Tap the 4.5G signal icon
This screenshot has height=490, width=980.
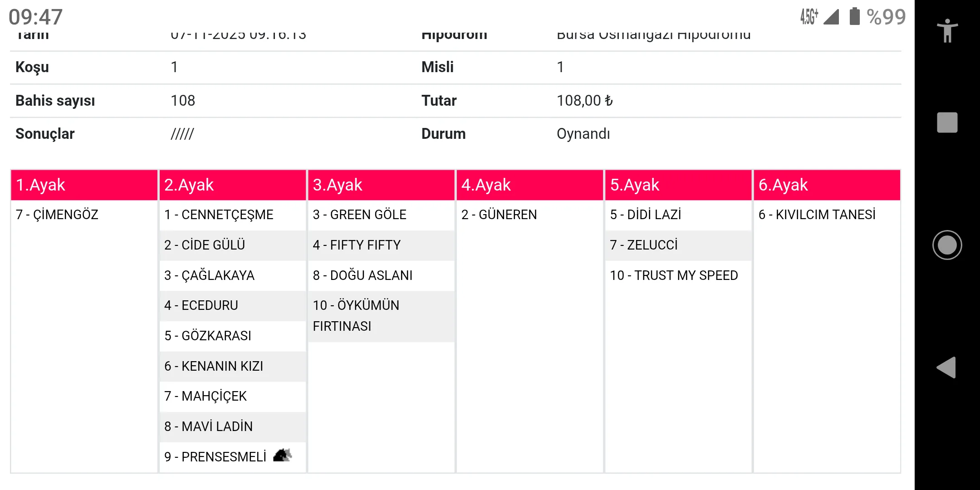pos(809,17)
